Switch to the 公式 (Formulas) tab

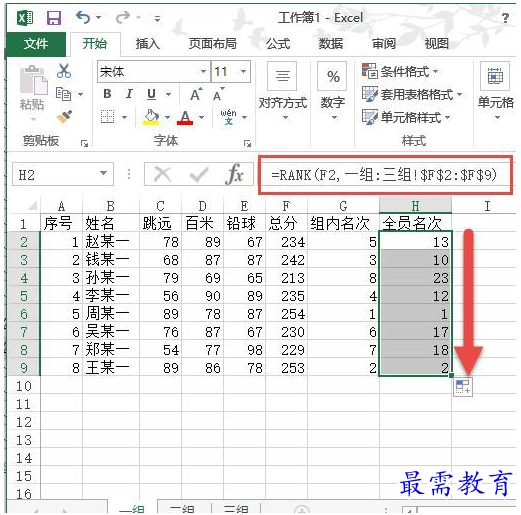coord(278,44)
